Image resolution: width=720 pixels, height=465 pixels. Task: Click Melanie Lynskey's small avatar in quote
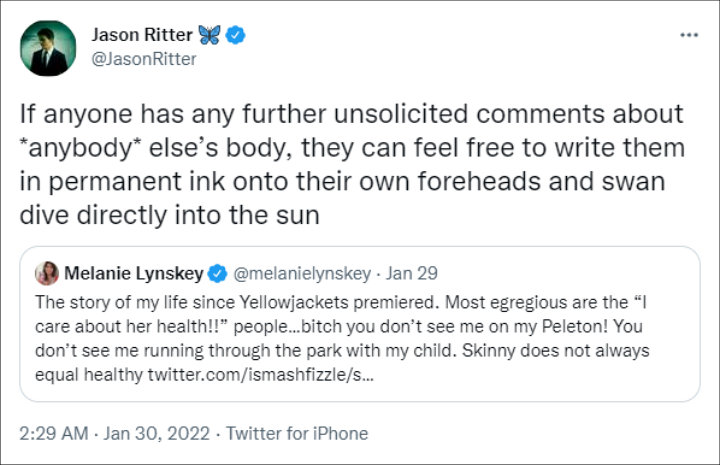[46, 272]
